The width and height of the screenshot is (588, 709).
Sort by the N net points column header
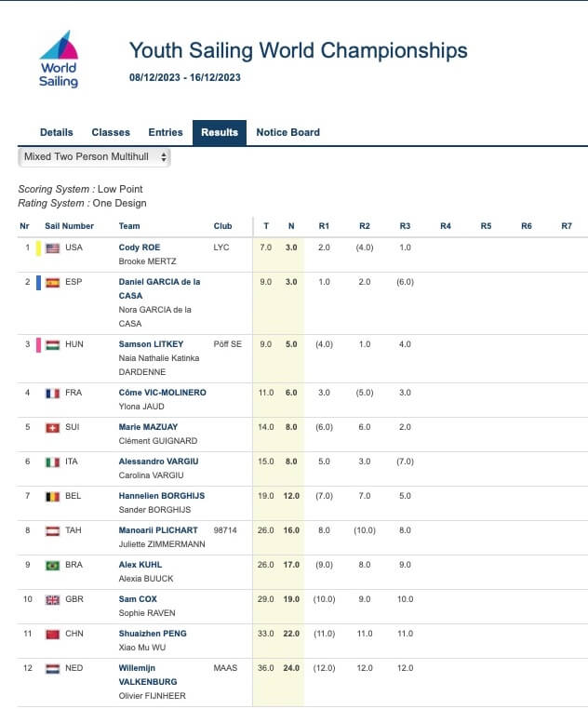(291, 226)
